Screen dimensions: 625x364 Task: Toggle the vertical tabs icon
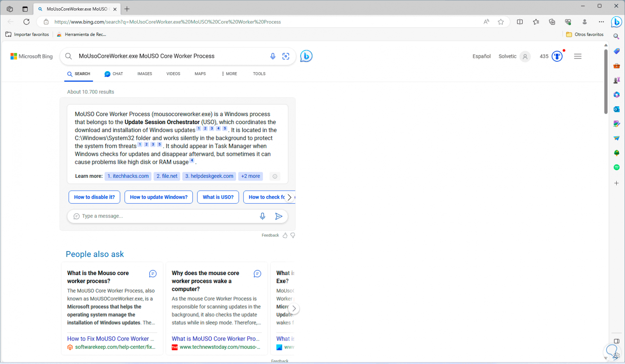click(x=25, y=9)
